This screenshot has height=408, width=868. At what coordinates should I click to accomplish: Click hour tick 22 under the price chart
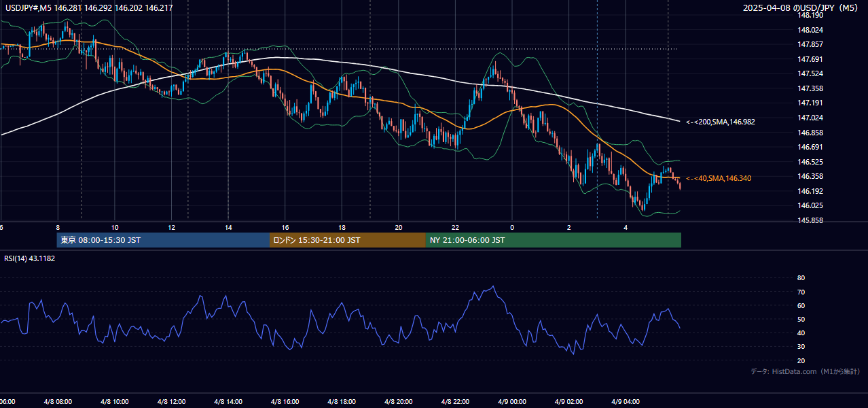pyautogui.click(x=456, y=227)
